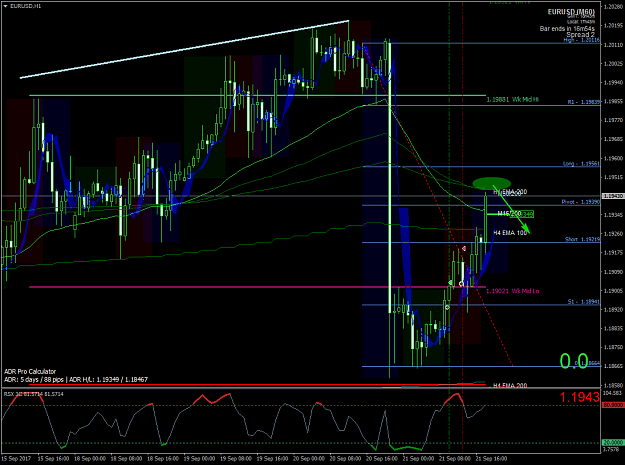Click 104.583 on the indicator scale
625x465 pixels.
(x=612, y=393)
